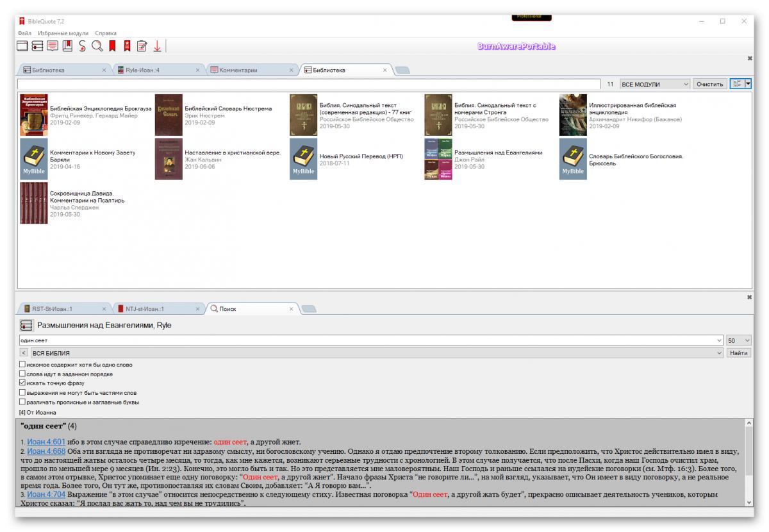Open Размышления над Евангелиями cover
The height and width of the screenshot is (532, 769).
(x=438, y=159)
